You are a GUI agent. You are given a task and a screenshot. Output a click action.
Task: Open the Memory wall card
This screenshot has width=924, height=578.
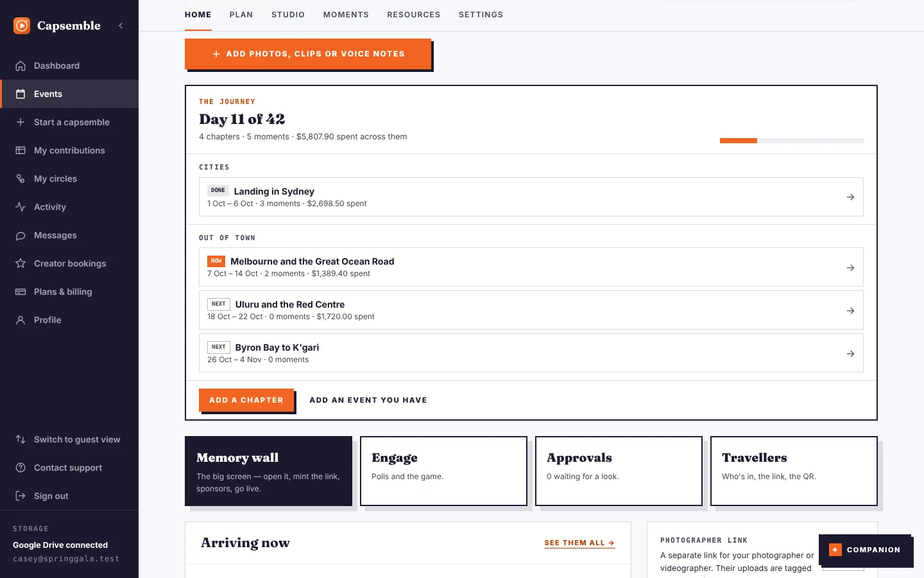(268, 471)
